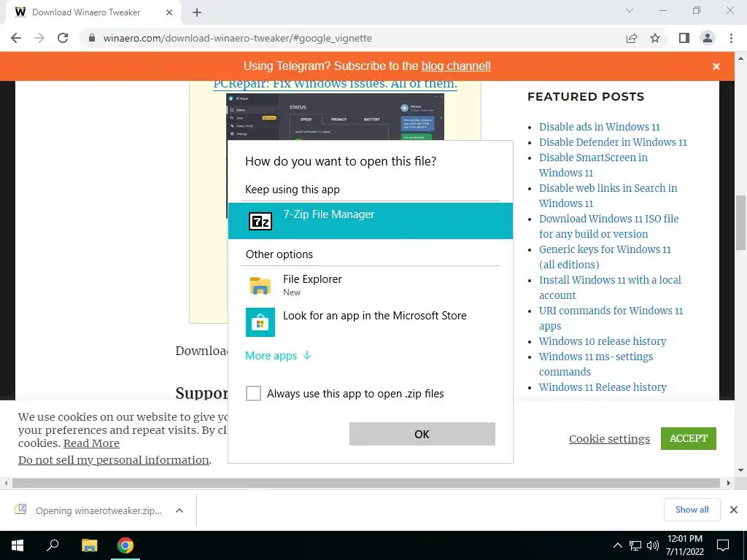Viewport: 747px width, 560px height.
Task: Open Cookie settings
Action: tap(609, 438)
